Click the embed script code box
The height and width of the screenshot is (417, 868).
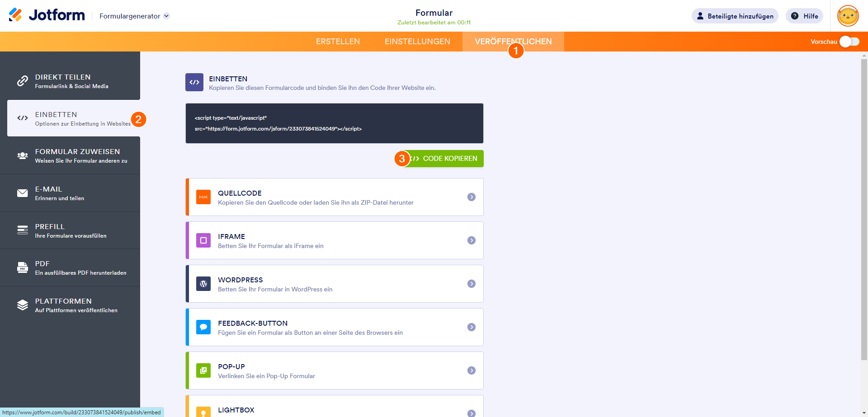pyautogui.click(x=335, y=123)
